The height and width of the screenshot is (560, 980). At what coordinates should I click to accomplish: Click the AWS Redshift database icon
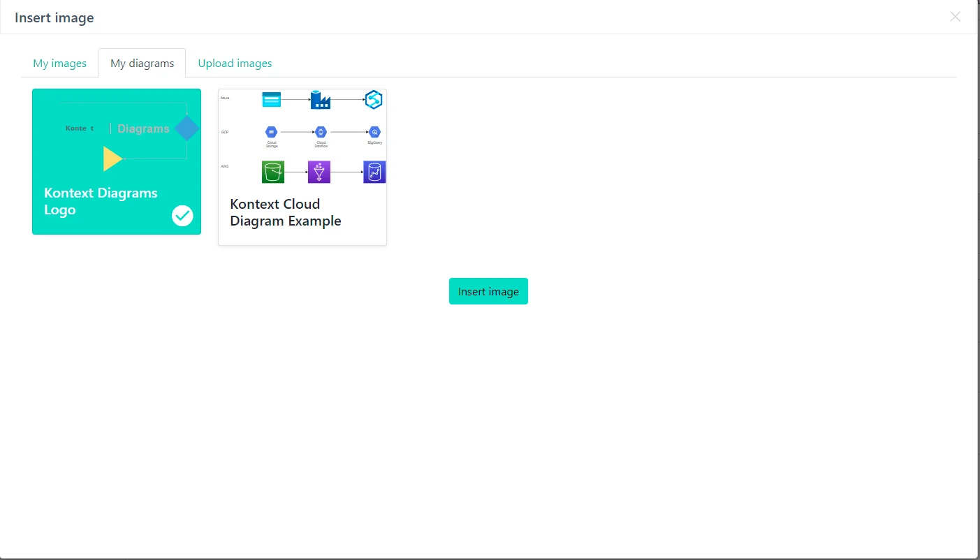(x=374, y=172)
